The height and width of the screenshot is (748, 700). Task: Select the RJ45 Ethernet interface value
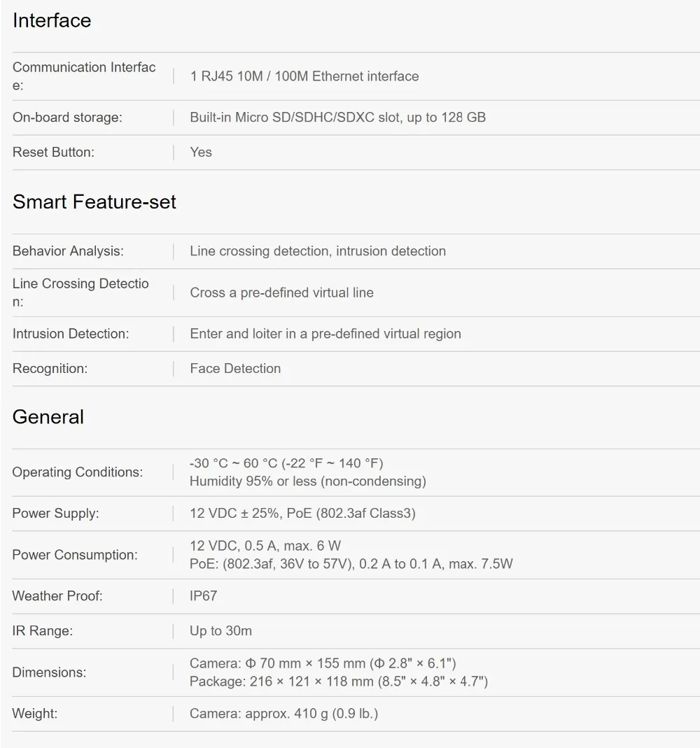click(304, 76)
